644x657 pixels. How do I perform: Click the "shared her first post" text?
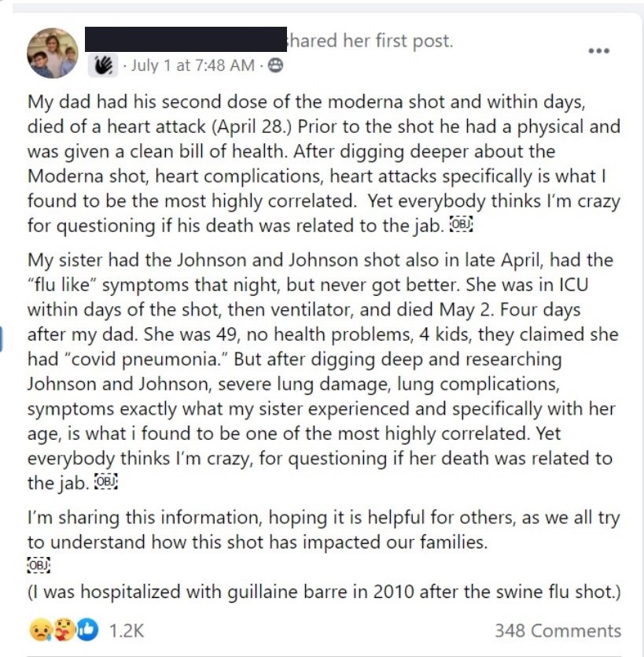[371, 40]
